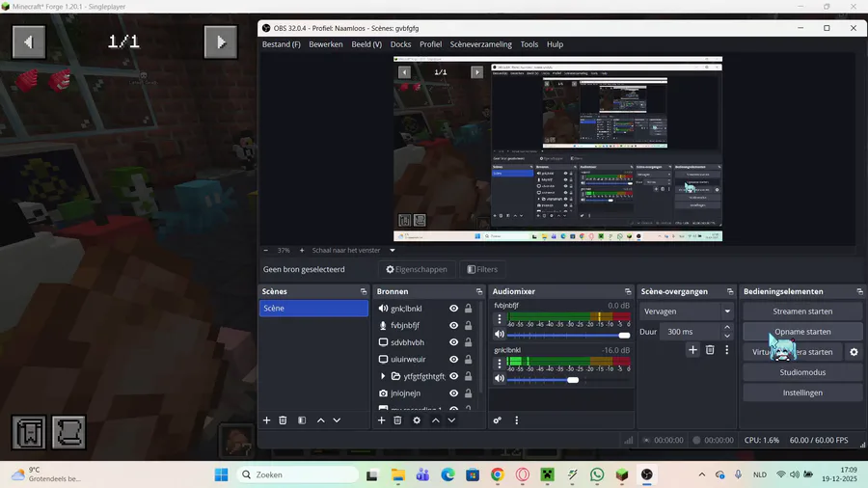Remove scene transition with trash icon
The image size is (868, 488).
click(710, 350)
